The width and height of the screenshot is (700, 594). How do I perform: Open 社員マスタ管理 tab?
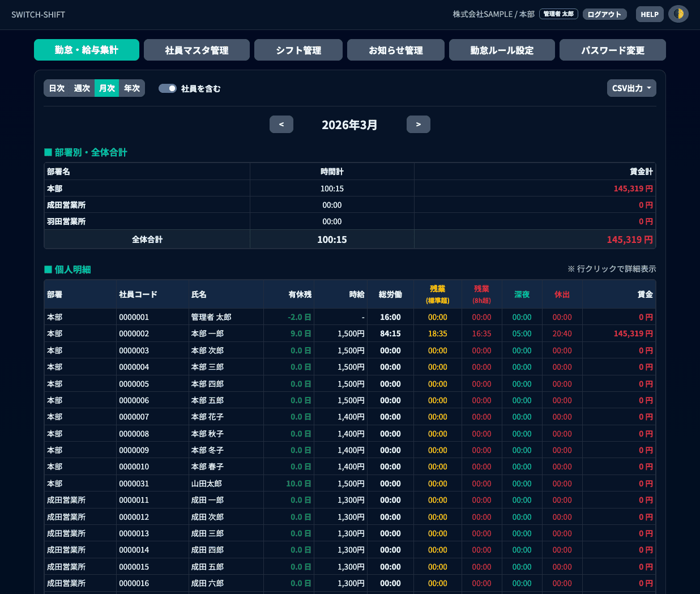pos(197,50)
